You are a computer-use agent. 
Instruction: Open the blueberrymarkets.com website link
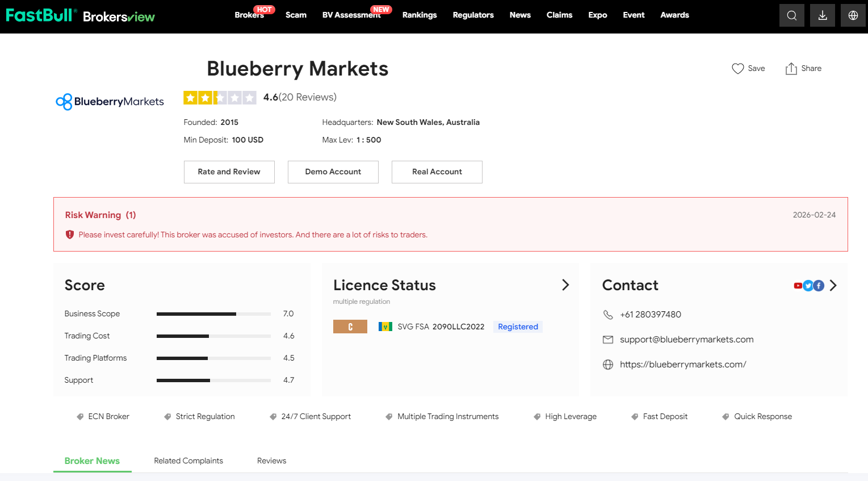pos(682,365)
